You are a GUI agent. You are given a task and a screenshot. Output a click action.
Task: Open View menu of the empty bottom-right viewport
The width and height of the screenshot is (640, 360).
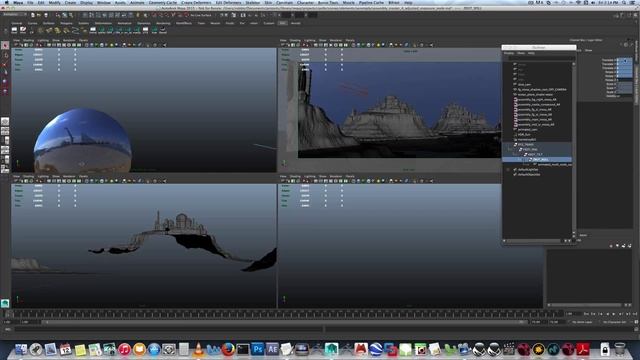click(x=283, y=176)
